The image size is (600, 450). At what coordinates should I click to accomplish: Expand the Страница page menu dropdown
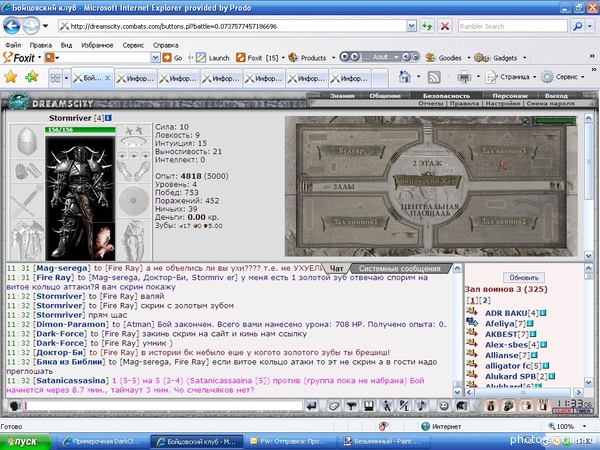click(535, 77)
